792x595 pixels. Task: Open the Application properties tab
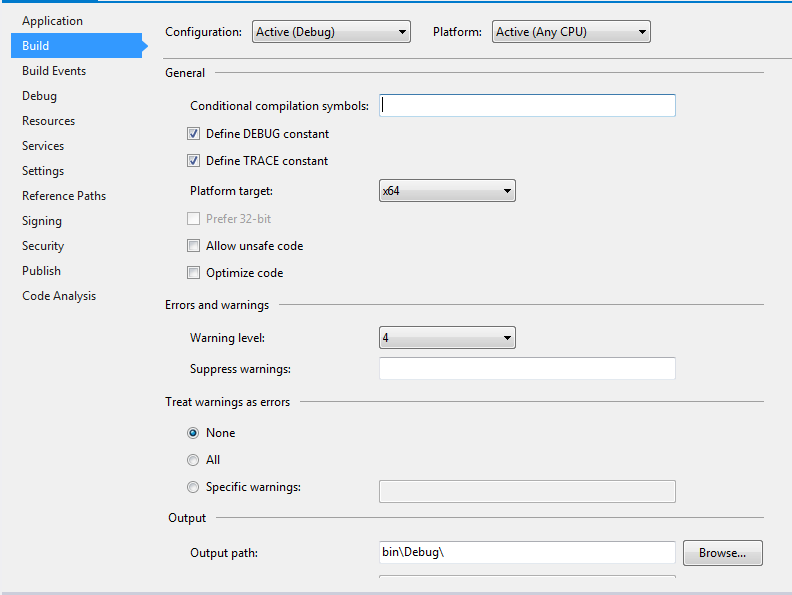[x=53, y=21]
